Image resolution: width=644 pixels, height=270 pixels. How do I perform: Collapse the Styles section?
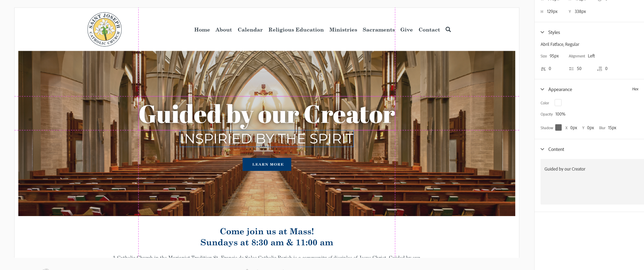pos(542,32)
